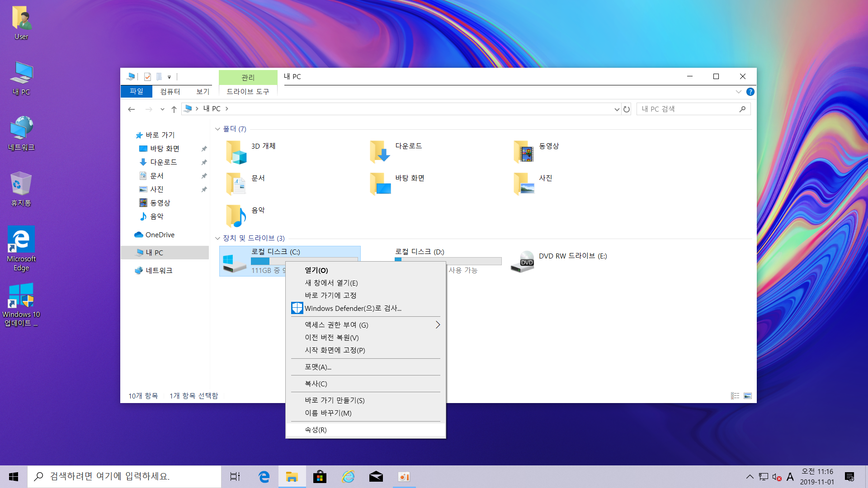Collapse the 폴더 (7) group
This screenshot has width=868, height=488.
[217, 129]
